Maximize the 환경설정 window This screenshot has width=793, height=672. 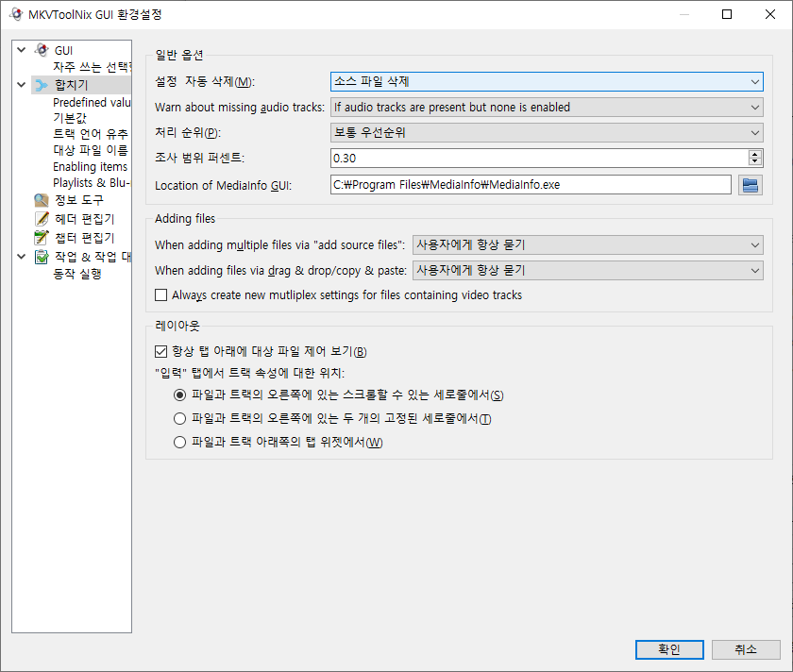[727, 14]
